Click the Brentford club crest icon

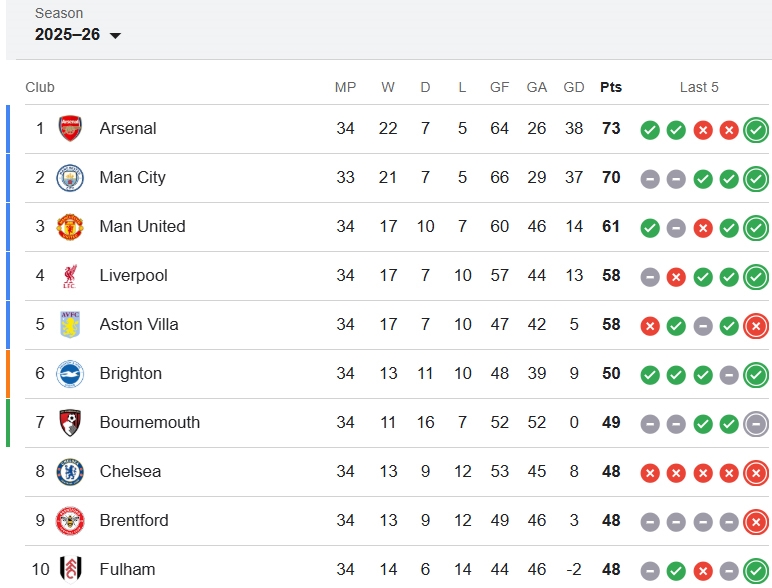click(x=70, y=520)
